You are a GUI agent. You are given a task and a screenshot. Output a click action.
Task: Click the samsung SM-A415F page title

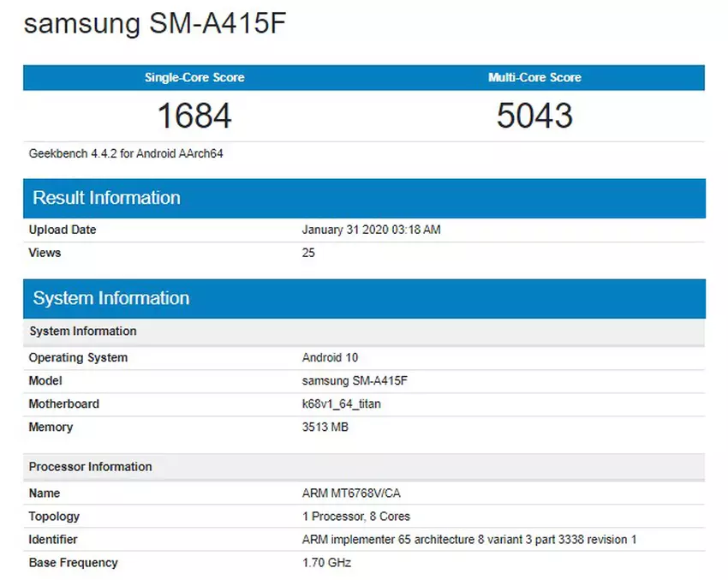pyautogui.click(x=154, y=24)
